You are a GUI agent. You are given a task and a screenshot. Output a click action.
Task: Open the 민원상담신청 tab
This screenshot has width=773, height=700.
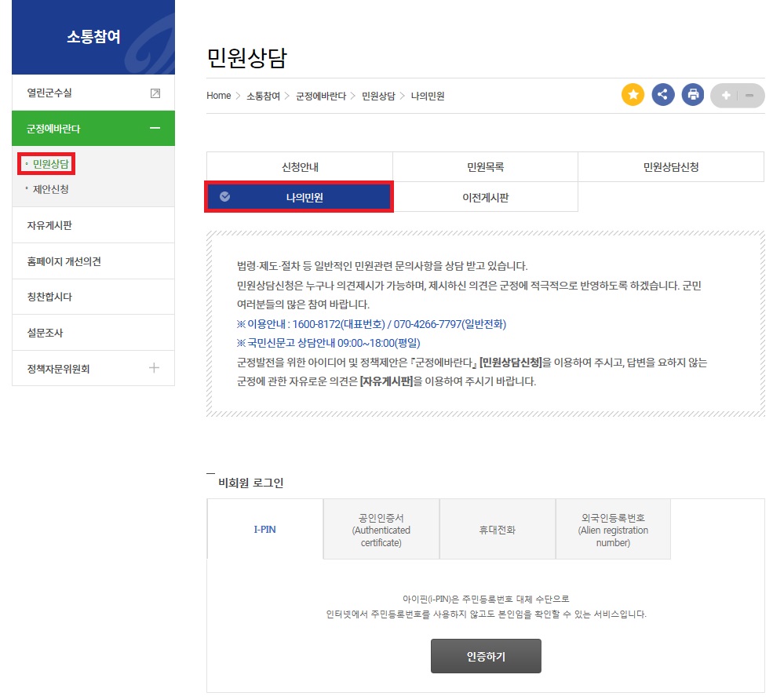click(671, 166)
